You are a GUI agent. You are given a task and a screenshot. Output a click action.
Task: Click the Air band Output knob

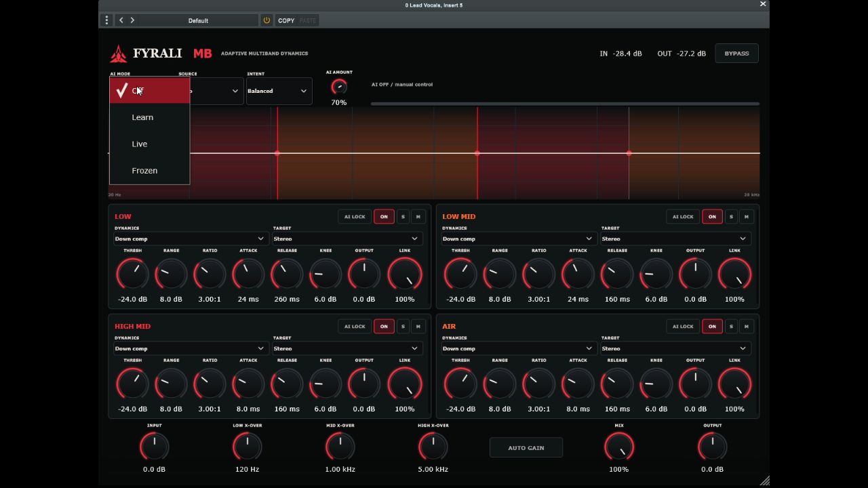(x=695, y=384)
